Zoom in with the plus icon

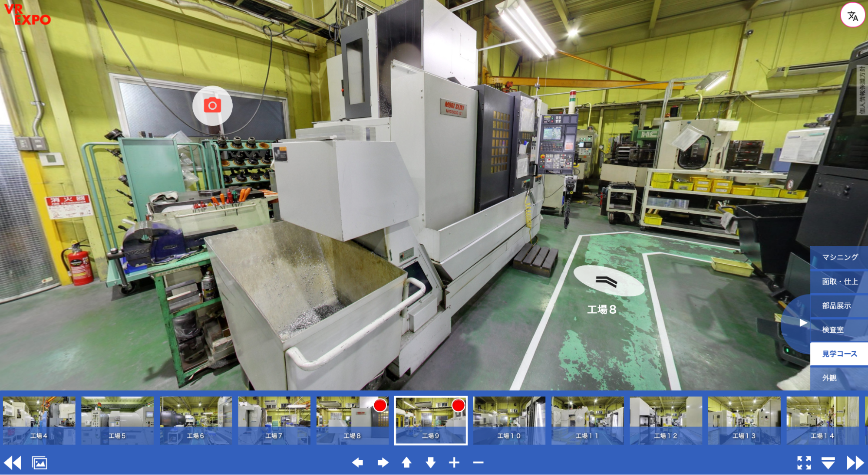(x=454, y=462)
